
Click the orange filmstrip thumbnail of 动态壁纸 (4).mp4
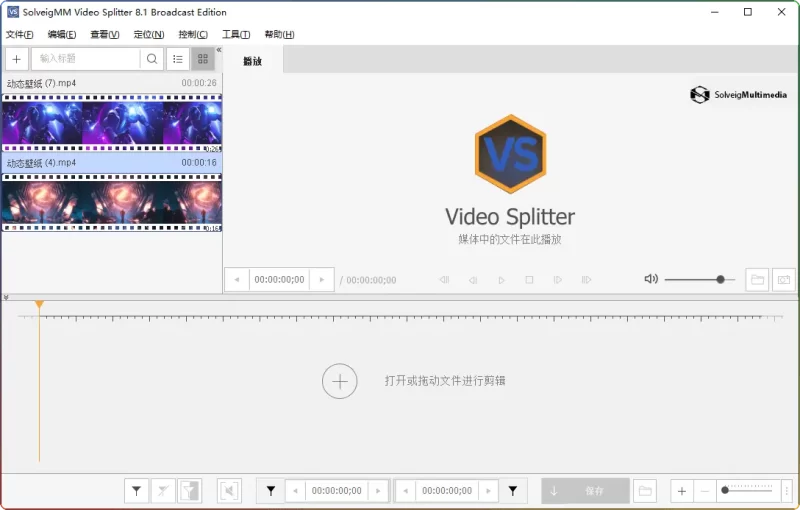[112, 202]
